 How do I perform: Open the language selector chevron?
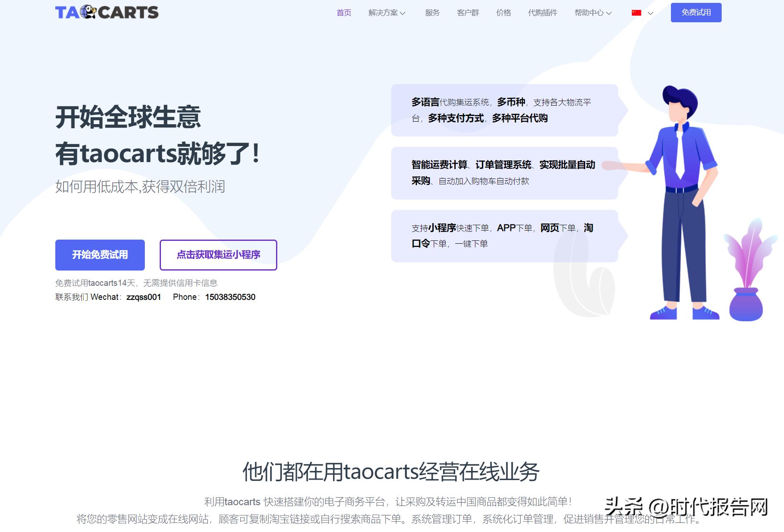(650, 14)
